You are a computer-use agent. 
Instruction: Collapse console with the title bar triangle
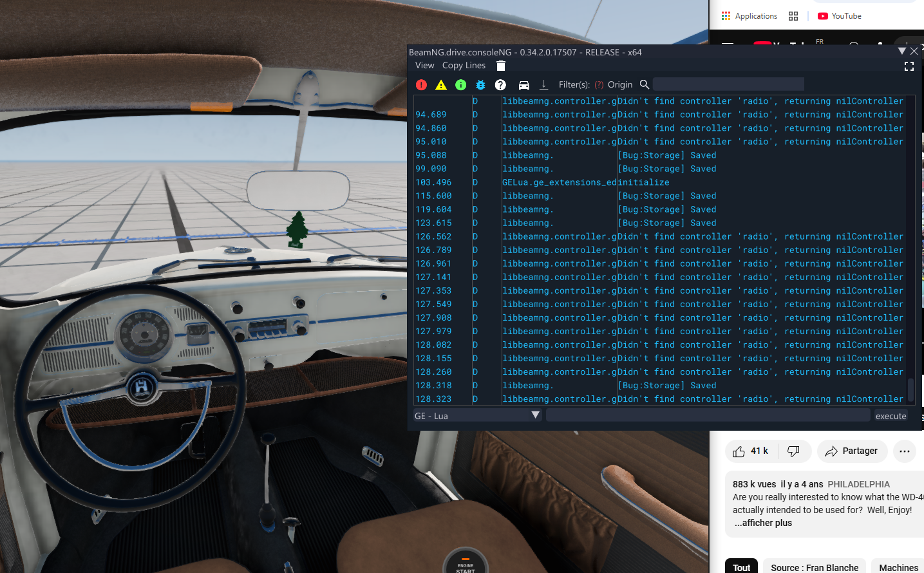pyautogui.click(x=902, y=51)
